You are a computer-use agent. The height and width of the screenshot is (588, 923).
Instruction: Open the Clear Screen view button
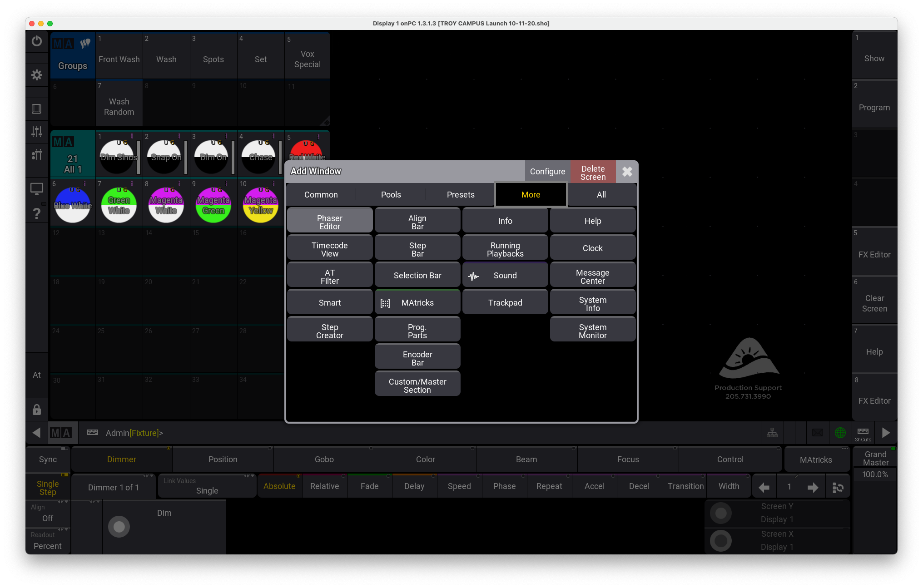pyautogui.click(x=874, y=300)
